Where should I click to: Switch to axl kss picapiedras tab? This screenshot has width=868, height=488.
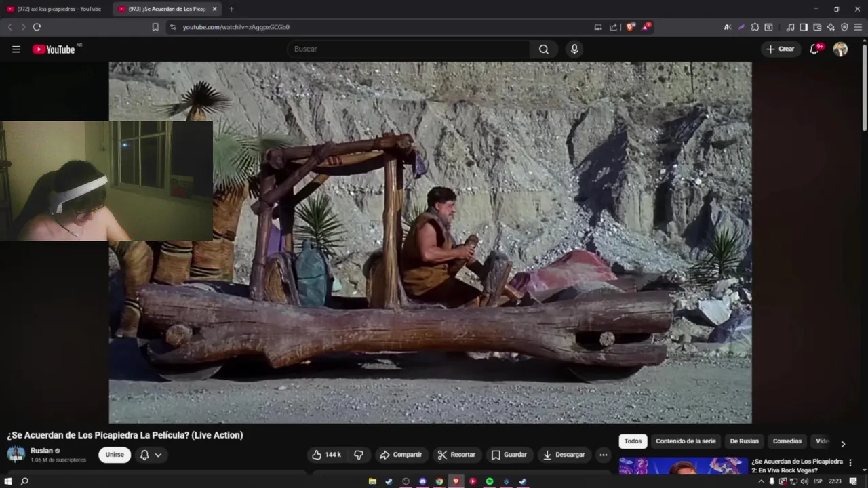point(54,9)
